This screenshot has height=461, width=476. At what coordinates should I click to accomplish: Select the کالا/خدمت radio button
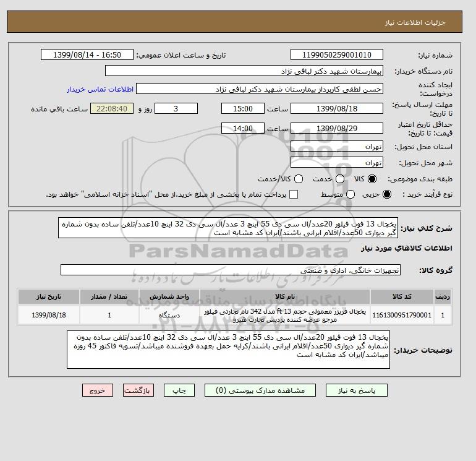[299, 179]
